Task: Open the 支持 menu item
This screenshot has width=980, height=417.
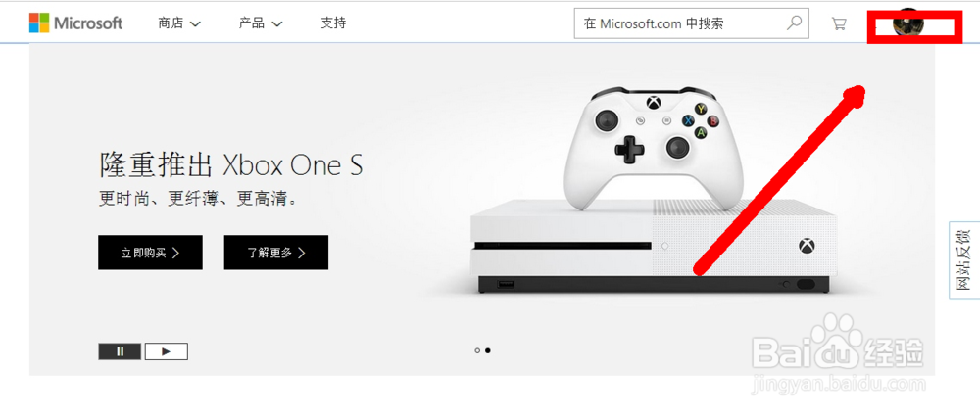Action: coord(333,23)
